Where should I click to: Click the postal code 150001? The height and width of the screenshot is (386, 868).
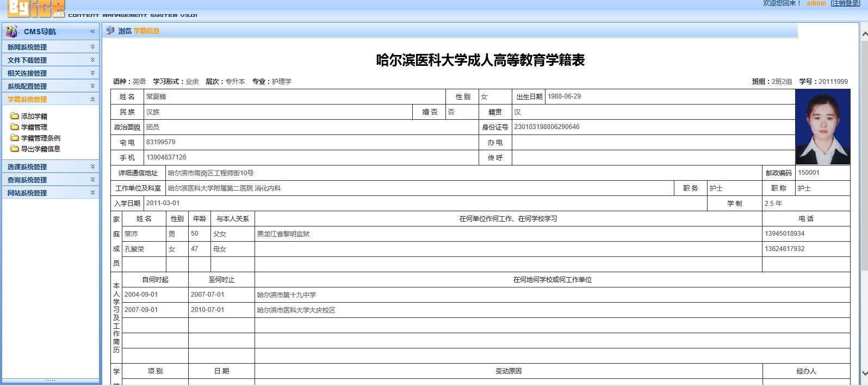point(809,173)
